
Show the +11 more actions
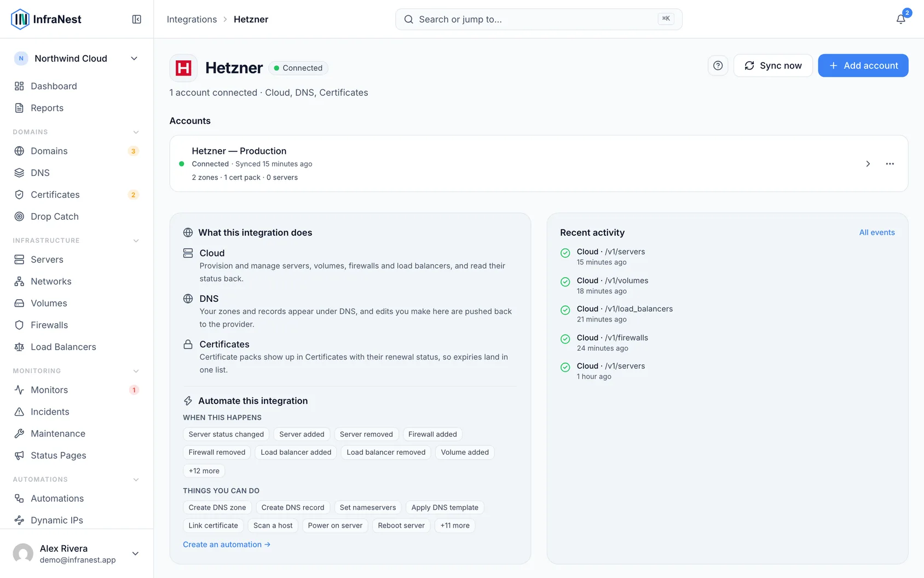[455, 525]
